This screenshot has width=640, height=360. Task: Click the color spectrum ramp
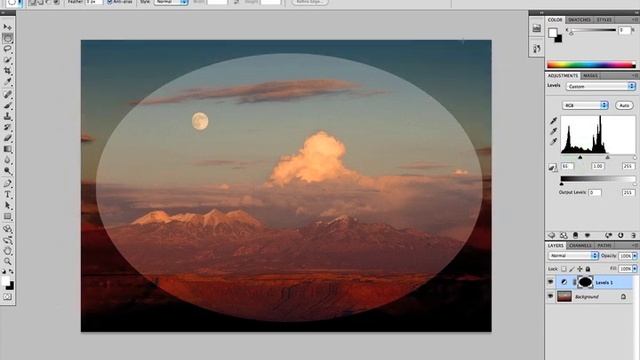[591, 64]
